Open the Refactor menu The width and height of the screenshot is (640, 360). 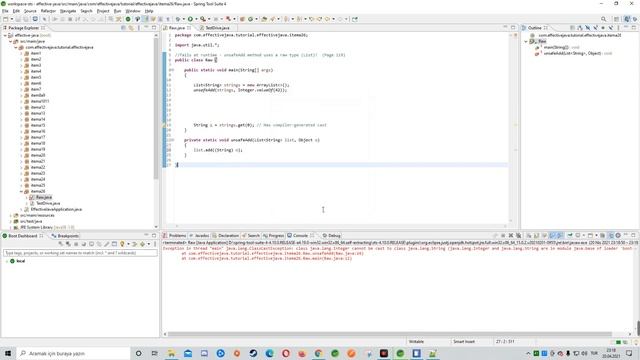click(48, 11)
